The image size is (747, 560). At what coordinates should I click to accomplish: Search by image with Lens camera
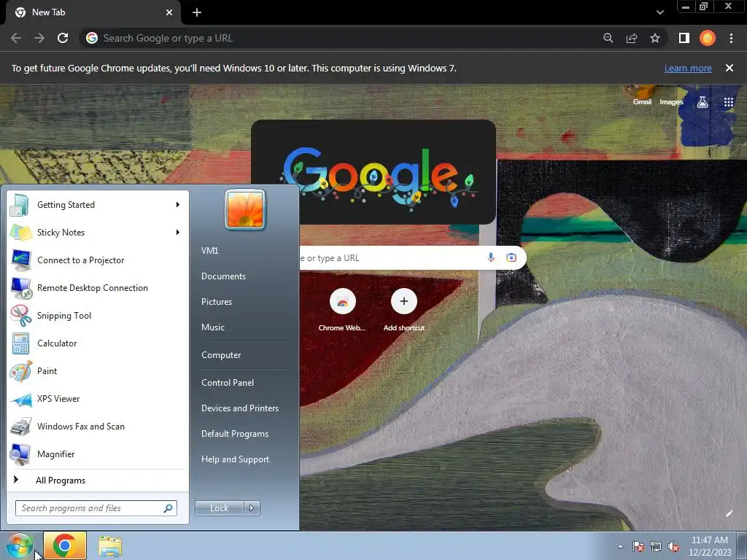(x=511, y=257)
